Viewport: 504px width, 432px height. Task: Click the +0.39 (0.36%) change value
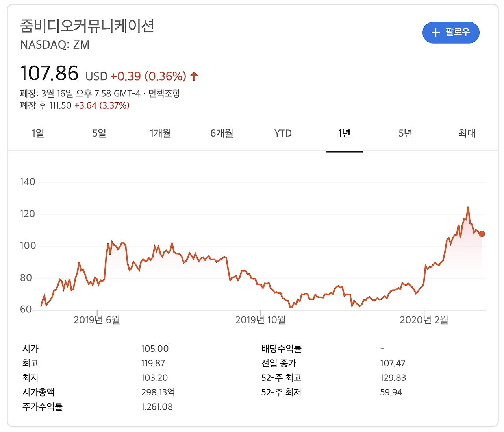(x=148, y=76)
